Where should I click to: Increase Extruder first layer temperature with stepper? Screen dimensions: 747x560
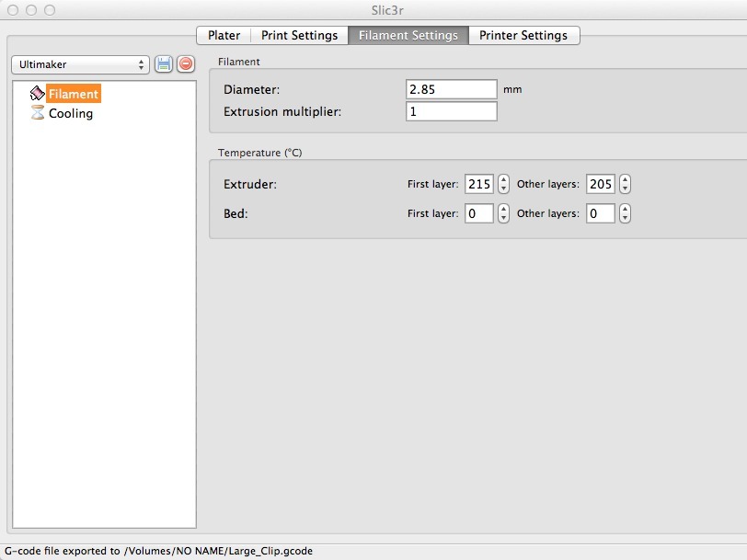point(503,179)
